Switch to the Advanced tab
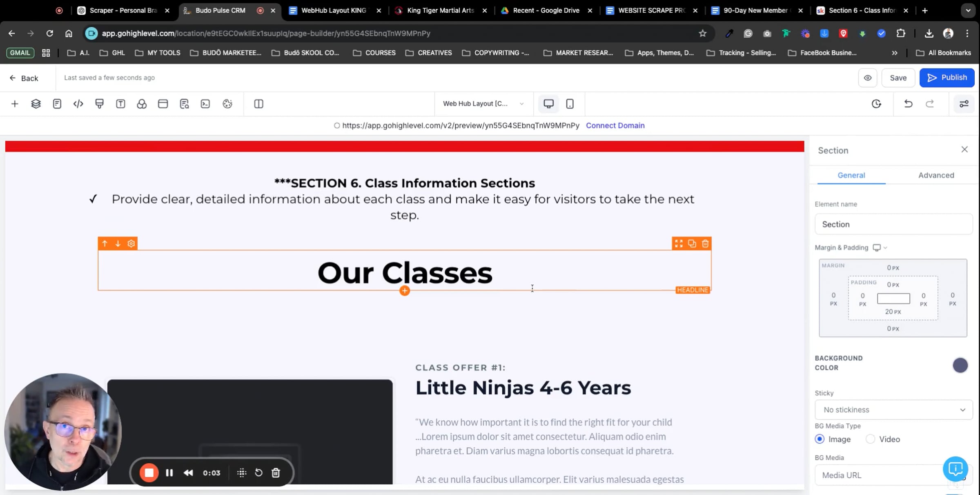The image size is (980, 495). tap(936, 175)
